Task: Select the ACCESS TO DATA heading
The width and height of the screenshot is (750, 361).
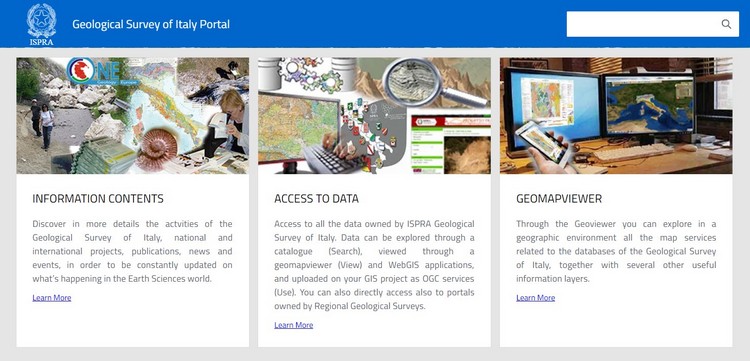Action: coord(316,198)
